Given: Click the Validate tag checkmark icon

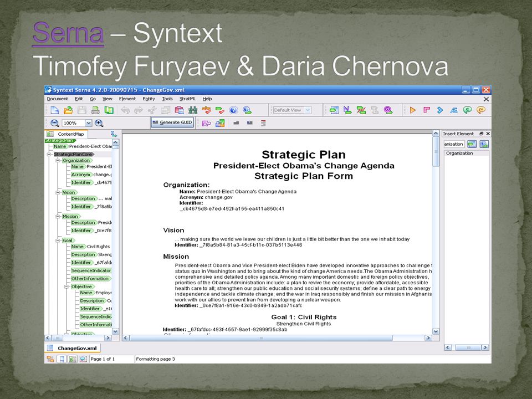Looking at the screenshot, I should click(x=220, y=110).
